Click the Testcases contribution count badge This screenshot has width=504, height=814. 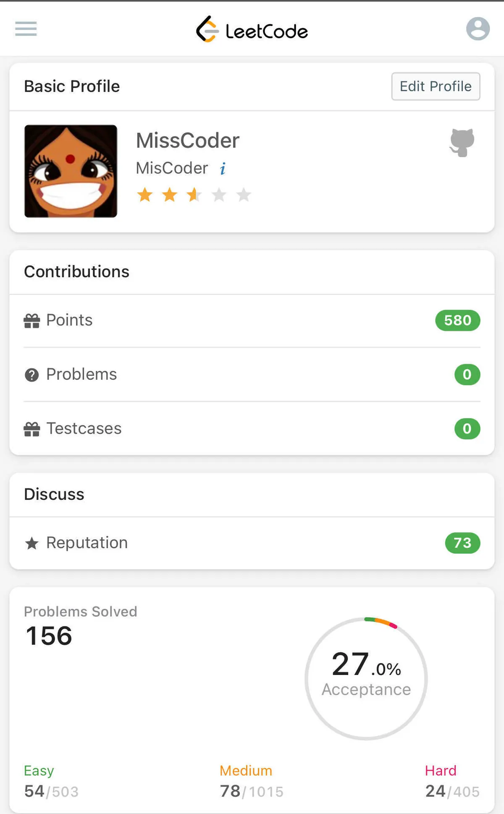[467, 429]
